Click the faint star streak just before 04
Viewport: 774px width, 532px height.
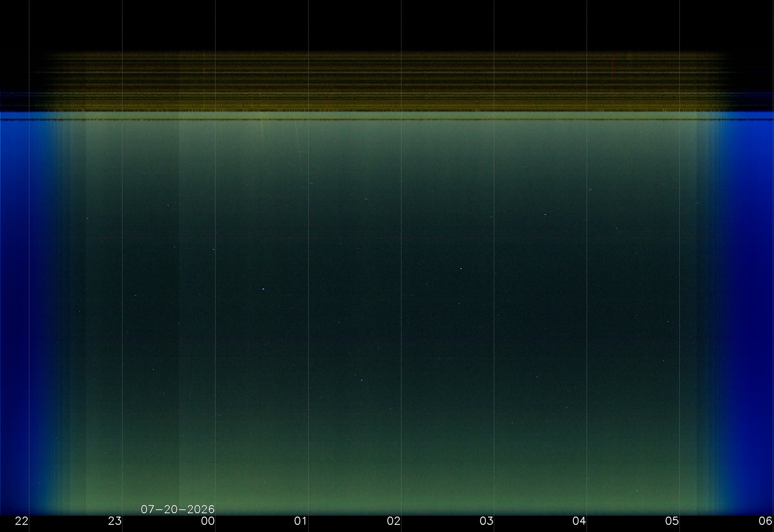(x=545, y=215)
